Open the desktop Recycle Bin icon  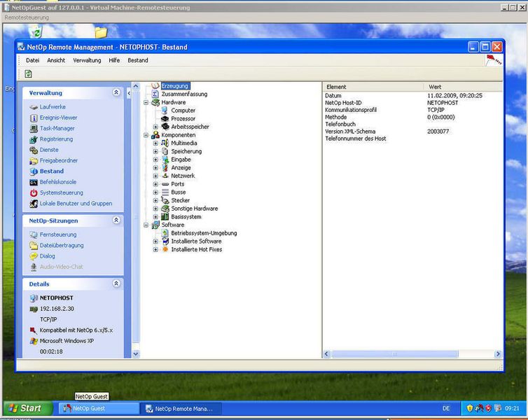(36, 31)
